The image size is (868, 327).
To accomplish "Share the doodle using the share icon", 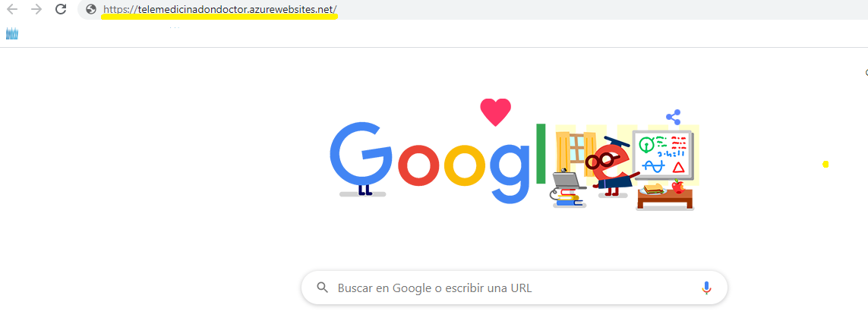I will point(673,117).
